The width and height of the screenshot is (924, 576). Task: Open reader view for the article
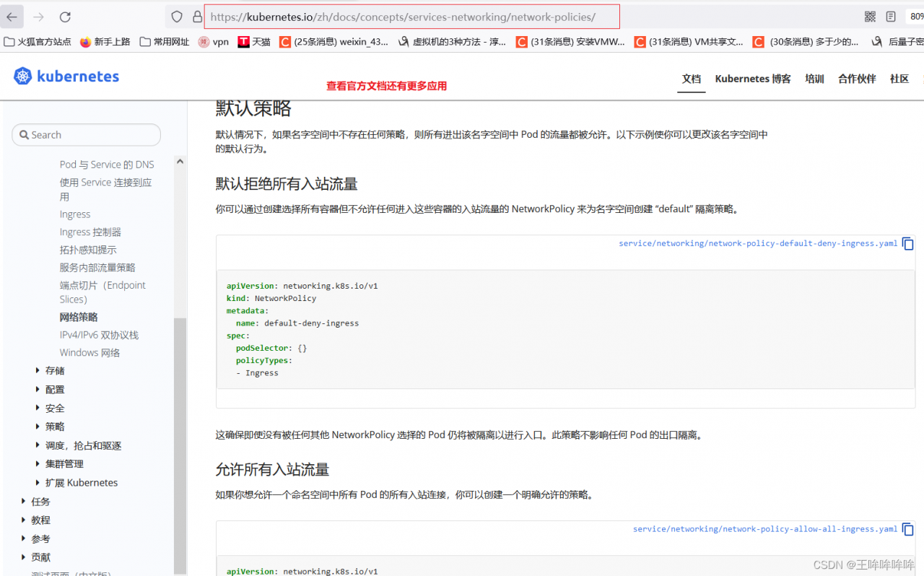click(x=891, y=17)
